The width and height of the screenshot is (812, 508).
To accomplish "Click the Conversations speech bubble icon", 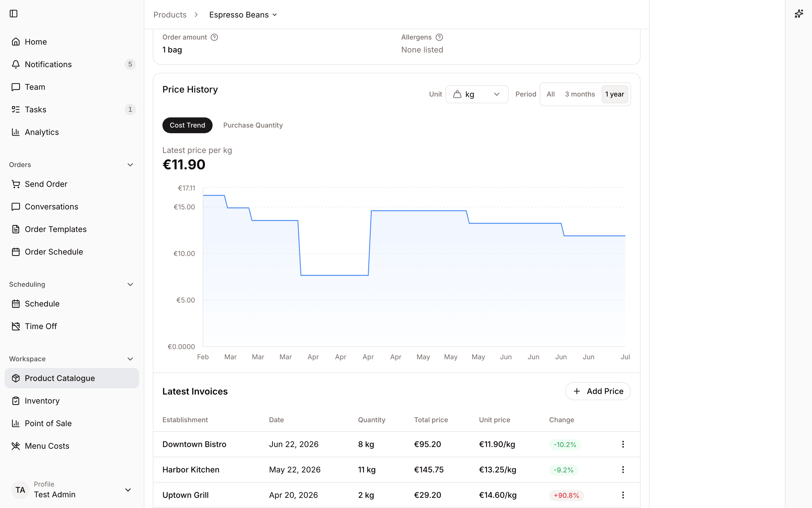I will tap(16, 207).
